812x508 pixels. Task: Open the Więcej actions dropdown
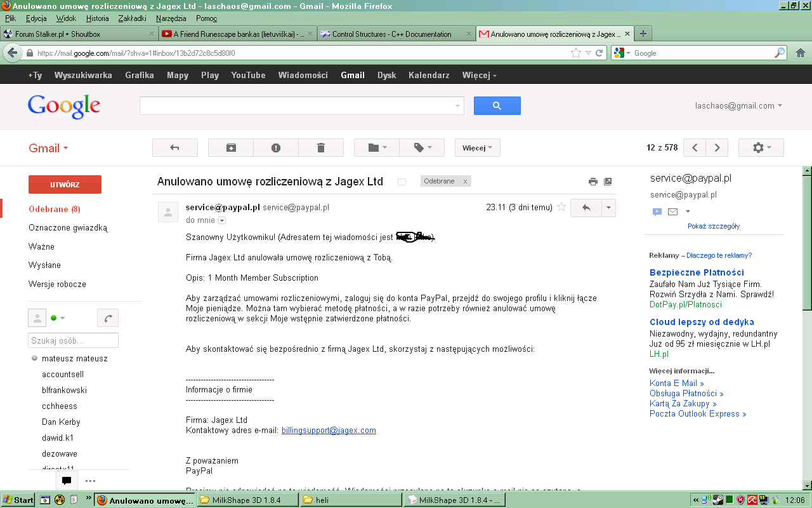tap(478, 148)
